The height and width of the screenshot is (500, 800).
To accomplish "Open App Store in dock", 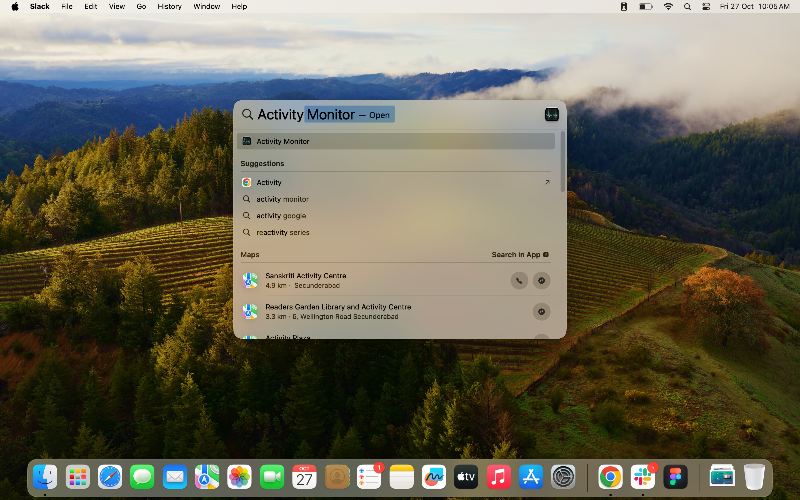I will (x=531, y=477).
